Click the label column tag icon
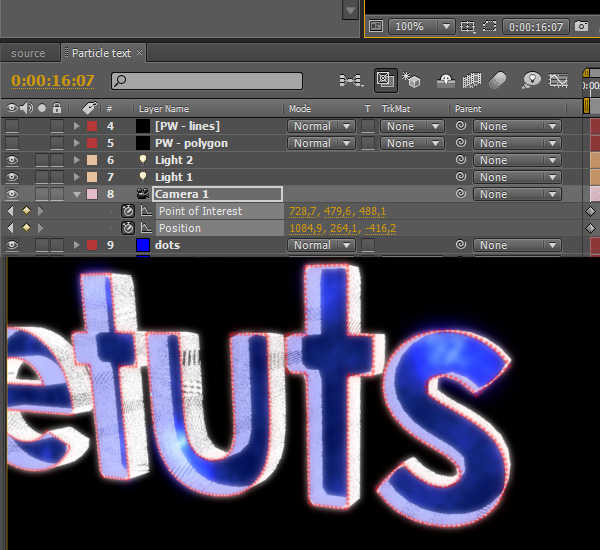This screenshot has height=550, width=600. tap(90, 108)
